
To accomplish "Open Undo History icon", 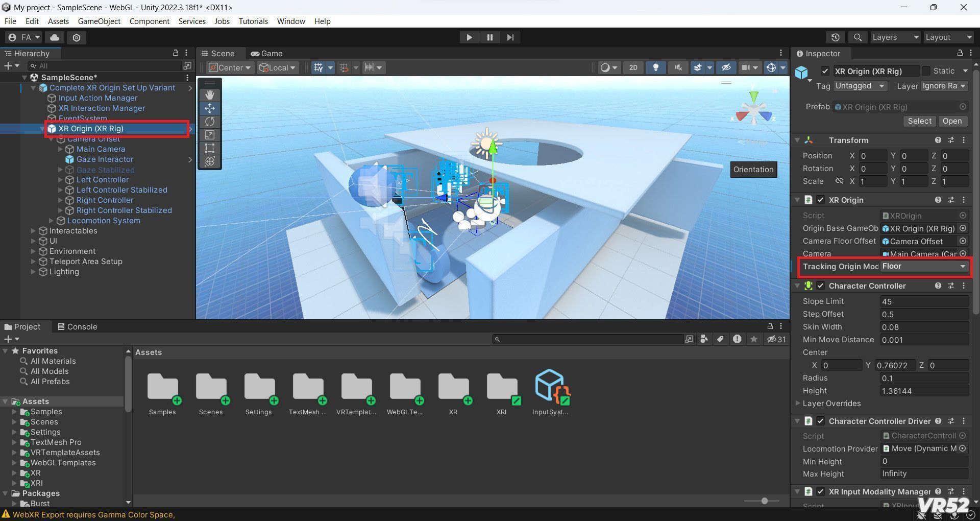I will pos(835,37).
